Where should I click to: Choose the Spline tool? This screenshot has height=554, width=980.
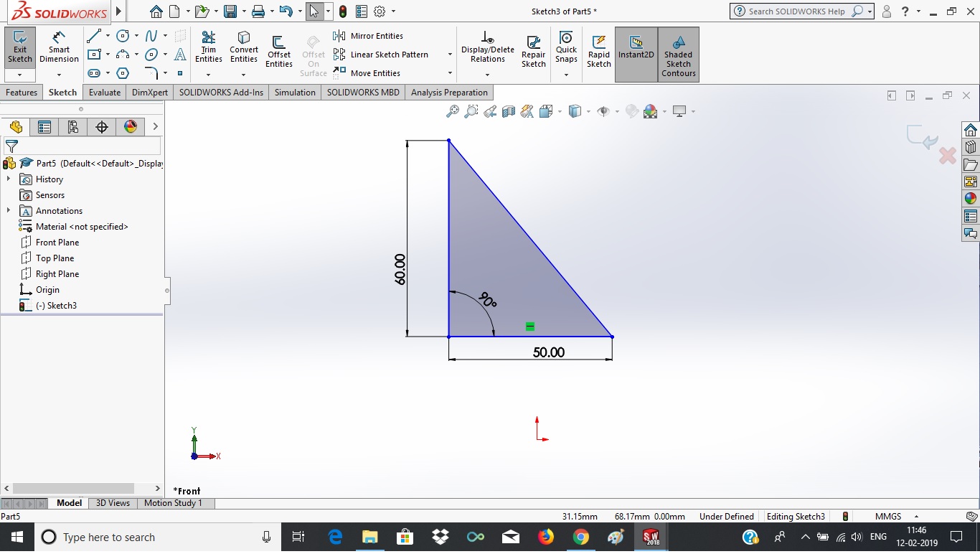(151, 36)
